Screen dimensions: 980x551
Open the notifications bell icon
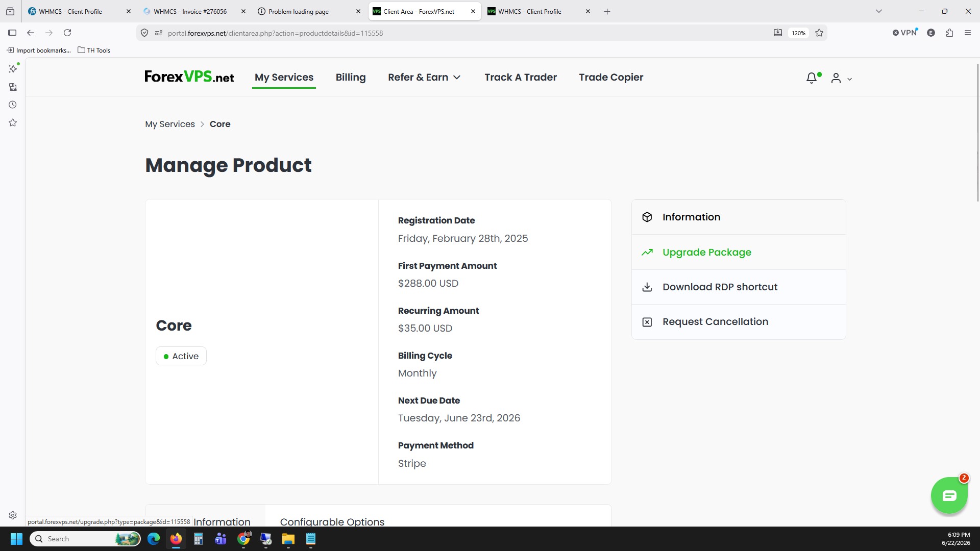[812, 78]
